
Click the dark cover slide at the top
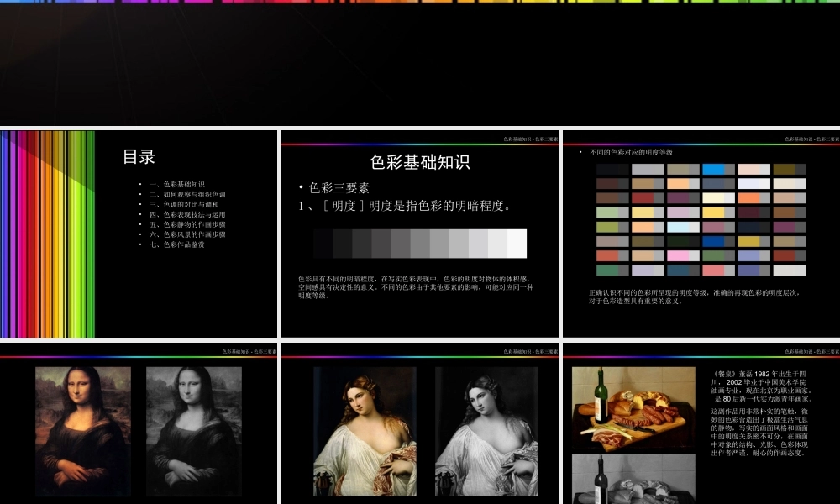pyautogui.click(x=420, y=63)
